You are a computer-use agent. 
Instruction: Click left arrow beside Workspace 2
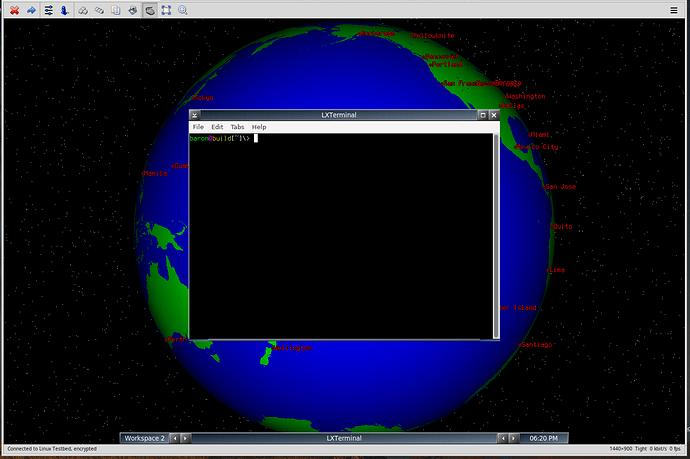pyautogui.click(x=175, y=438)
